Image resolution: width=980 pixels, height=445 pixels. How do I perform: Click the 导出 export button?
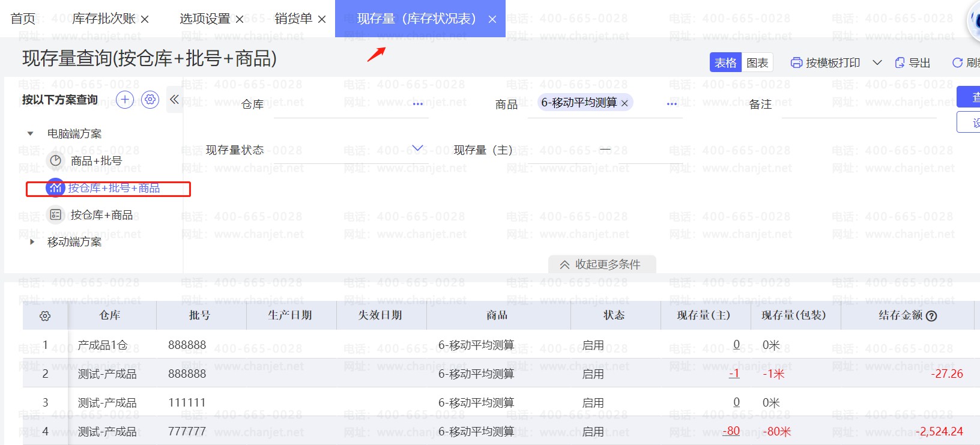point(913,62)
